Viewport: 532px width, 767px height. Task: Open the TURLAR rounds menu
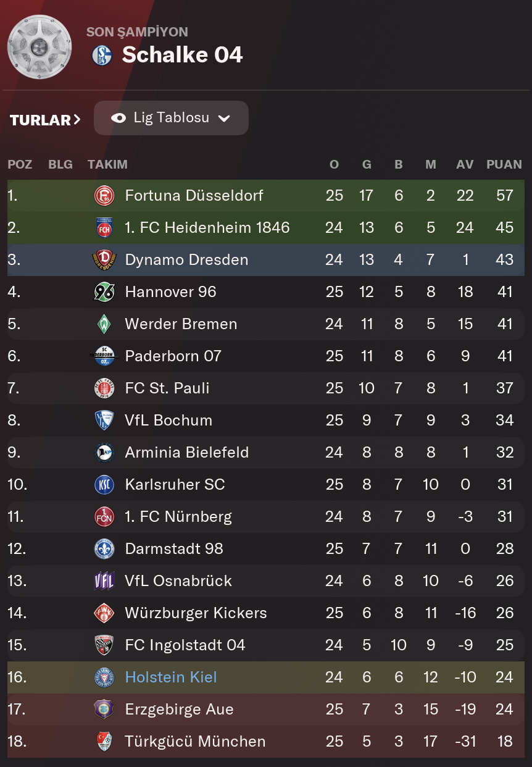click(45, 120)
